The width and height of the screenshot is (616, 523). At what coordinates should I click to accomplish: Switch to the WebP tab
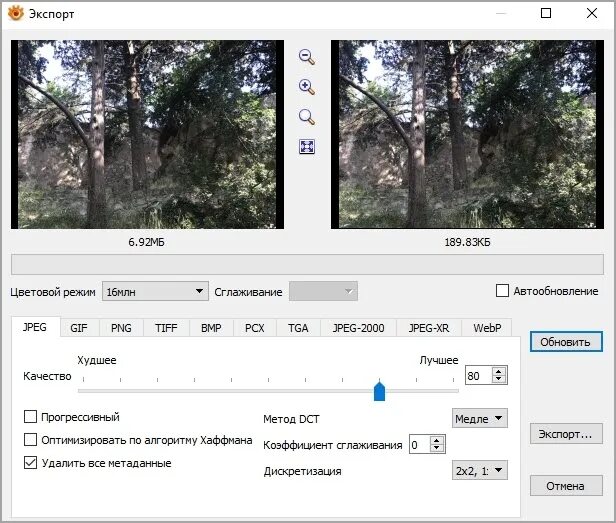click(487, 328)
